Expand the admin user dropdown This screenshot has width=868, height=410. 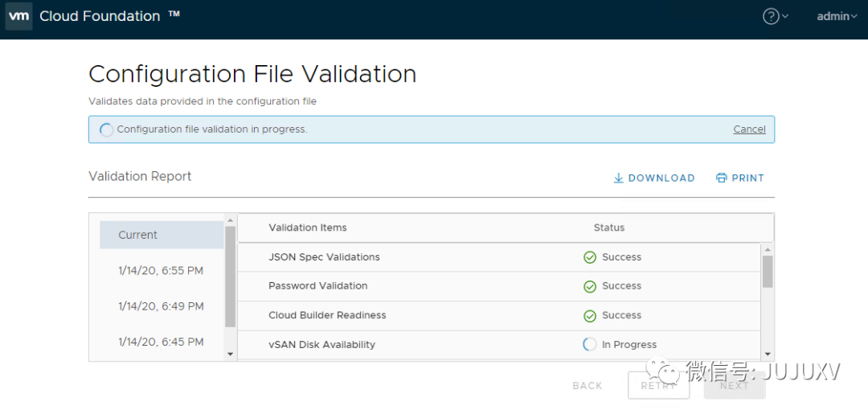pos(837,16)
